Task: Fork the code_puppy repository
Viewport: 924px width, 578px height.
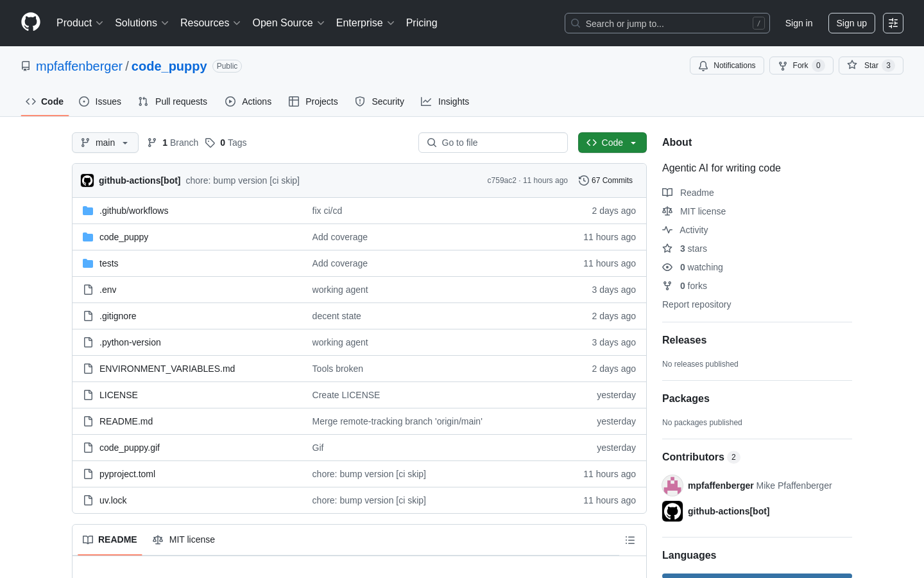Action: (801, 66)
